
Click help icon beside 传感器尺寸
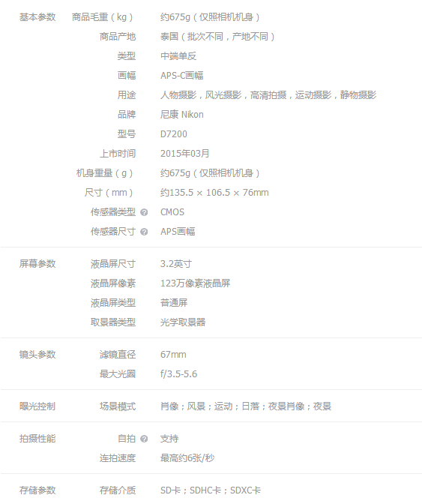point(144,232)
